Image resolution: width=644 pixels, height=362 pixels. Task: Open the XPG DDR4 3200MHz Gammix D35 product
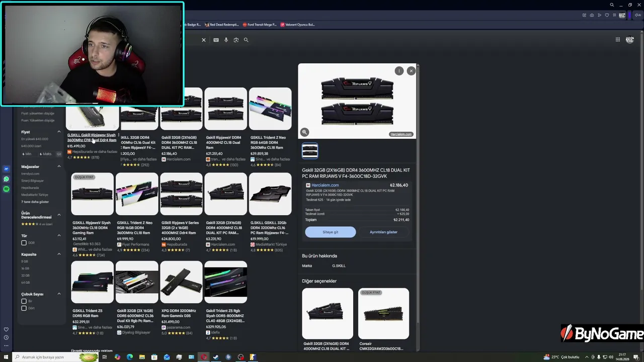pos(181,298)
